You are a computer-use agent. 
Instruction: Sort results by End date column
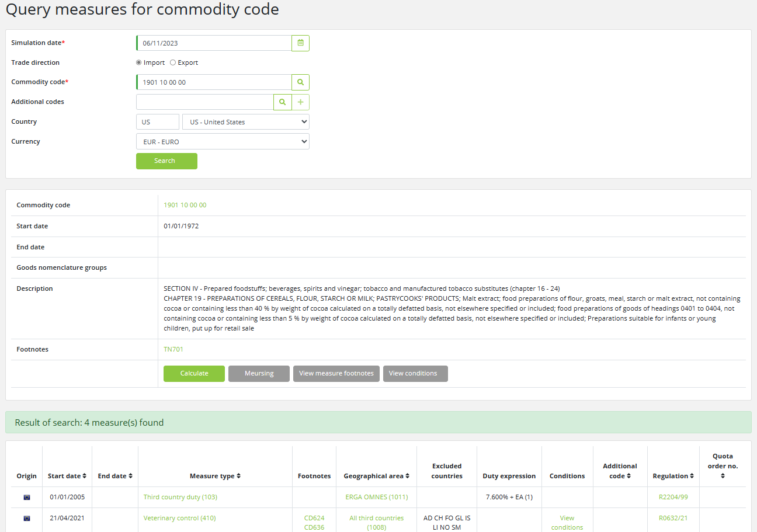(x=115, y=476)
